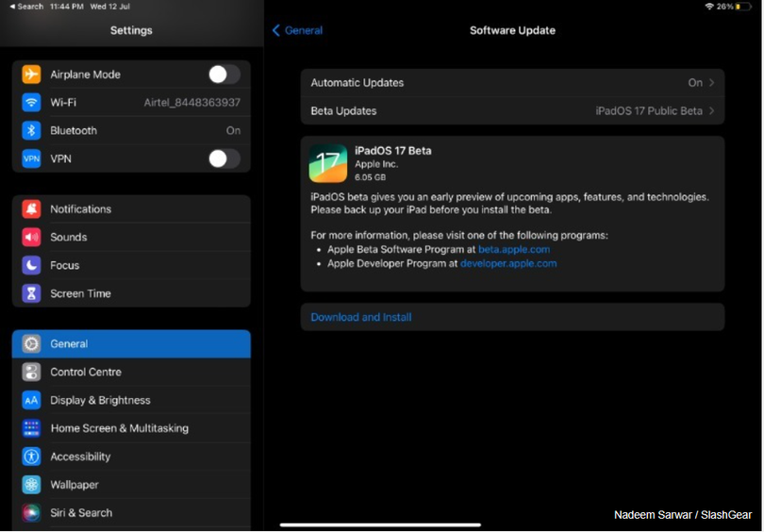The height and width of the screenshot is (532, 764).
Task: Tap the Automatic Updates On value
Action: point(695,83)
